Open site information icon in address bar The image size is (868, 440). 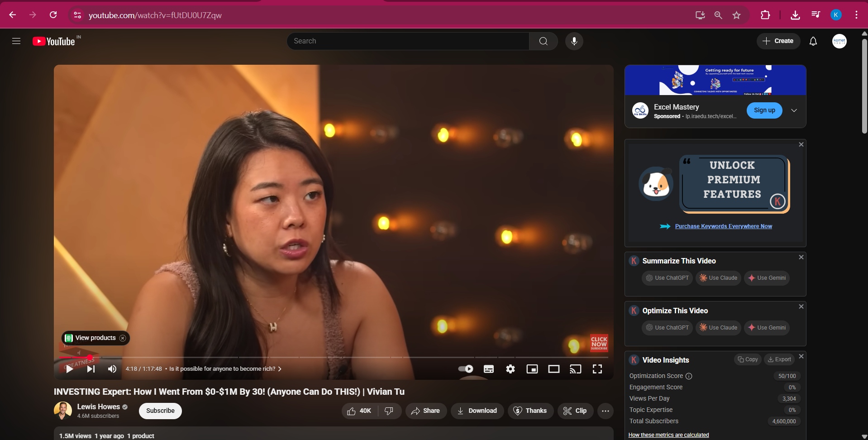click(77, 15)
